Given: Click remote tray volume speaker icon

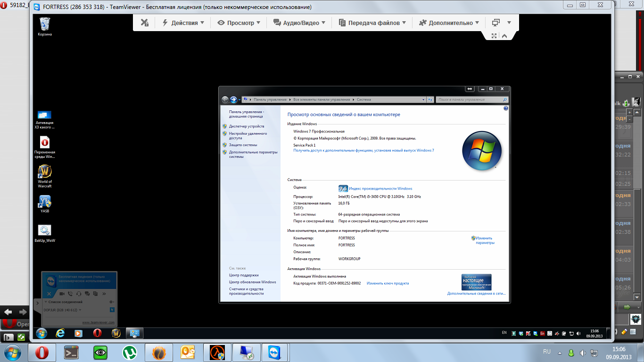Looking at the screenshot, I should tap(578, 333).
